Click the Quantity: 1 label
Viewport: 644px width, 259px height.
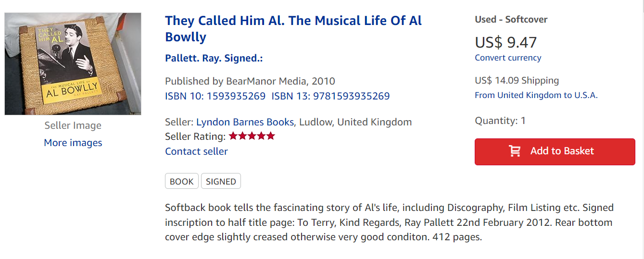coord(500,121)
